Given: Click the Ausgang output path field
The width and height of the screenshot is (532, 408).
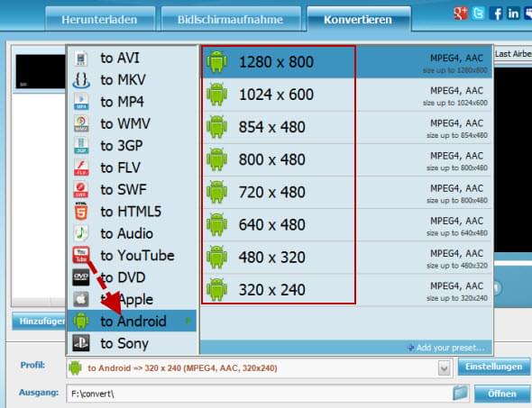Looking at the screenshot, I should click(x=259, y=394).
